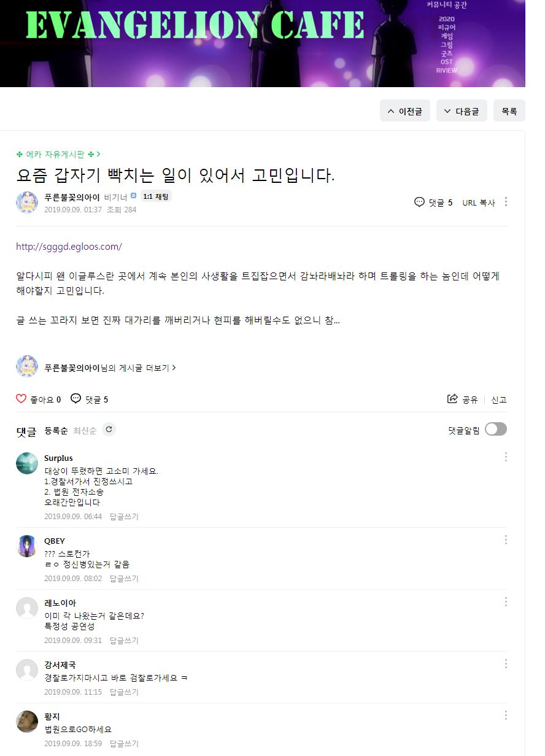Click the comment refresh icon
This screenshot has height=756, width=545.
[x=109, y=430]
